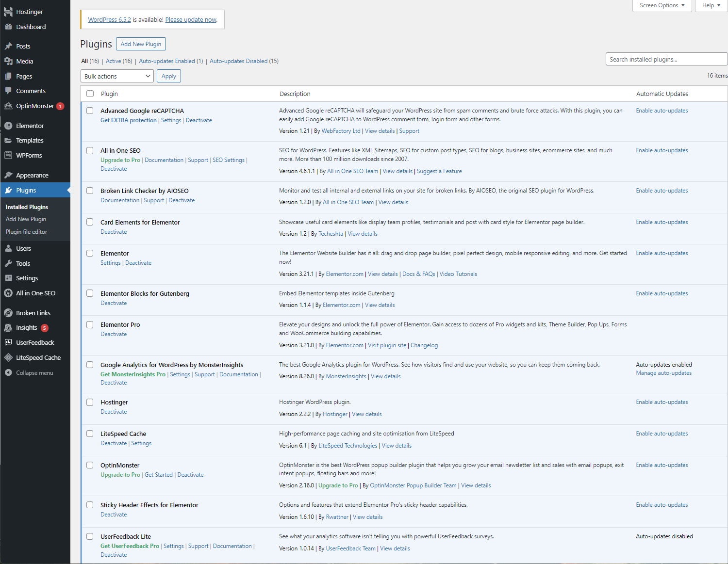Toggle the select-all plugins checkbox in header
728x564 pixels.
click(x=90, y=94)
